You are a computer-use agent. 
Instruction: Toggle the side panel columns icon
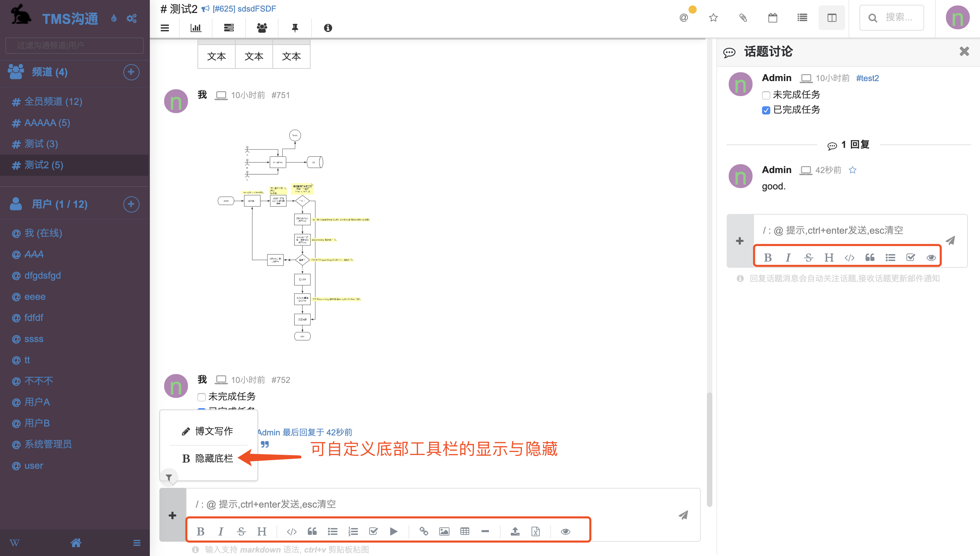coord(832,18)
